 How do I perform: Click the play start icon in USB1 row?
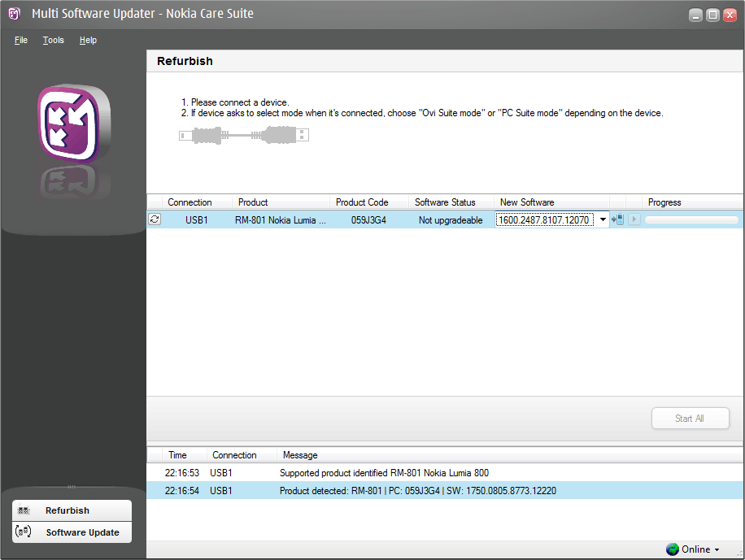point(634,219)
